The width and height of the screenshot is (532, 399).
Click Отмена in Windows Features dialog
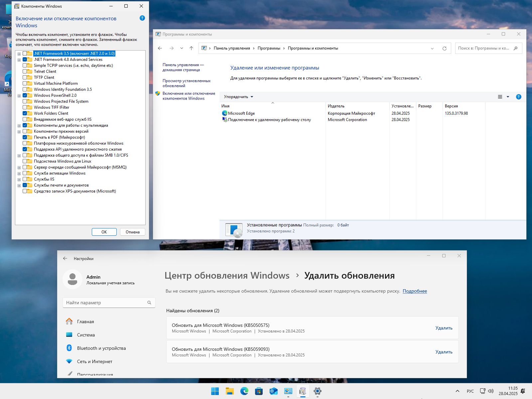[133, 232]
